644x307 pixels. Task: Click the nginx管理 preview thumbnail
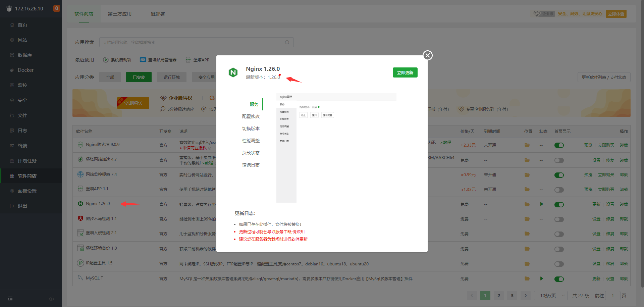click(x=336, y=148)
